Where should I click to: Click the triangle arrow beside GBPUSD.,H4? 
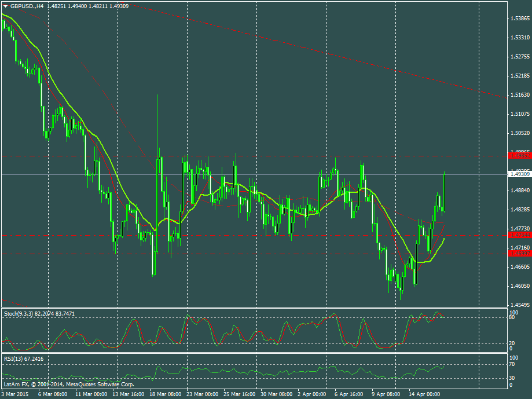[5, 5]
